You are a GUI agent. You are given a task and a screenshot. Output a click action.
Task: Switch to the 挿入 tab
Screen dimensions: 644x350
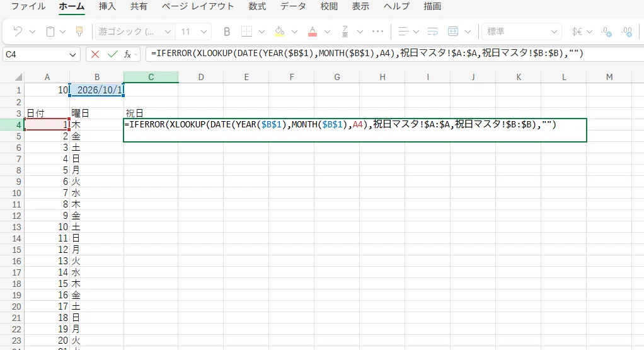[107, 6]
